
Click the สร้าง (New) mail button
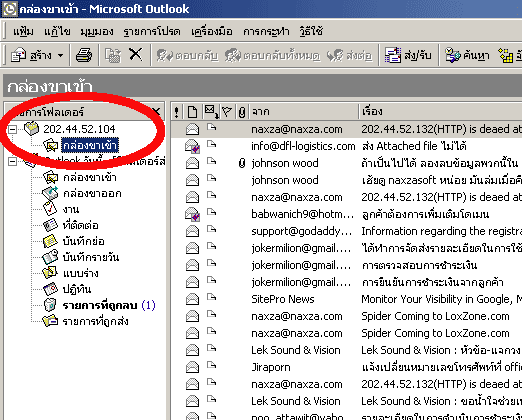pos(31,55)
